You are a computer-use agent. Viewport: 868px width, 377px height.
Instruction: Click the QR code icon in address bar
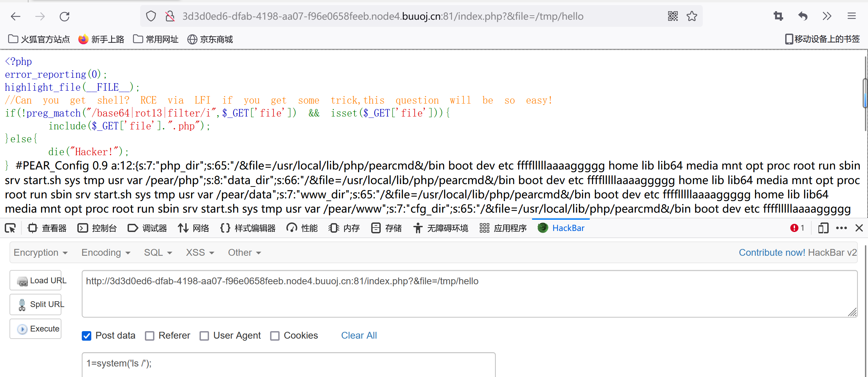pos(673,16)
